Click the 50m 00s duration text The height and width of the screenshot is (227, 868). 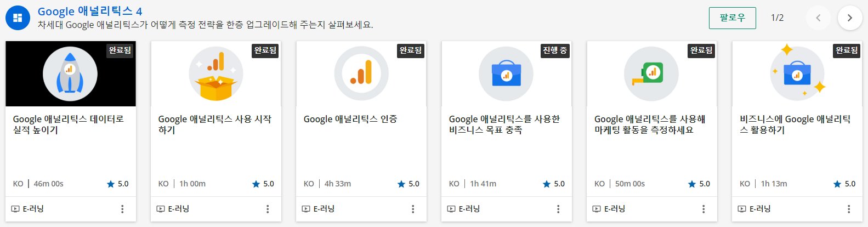click(630, 184)
